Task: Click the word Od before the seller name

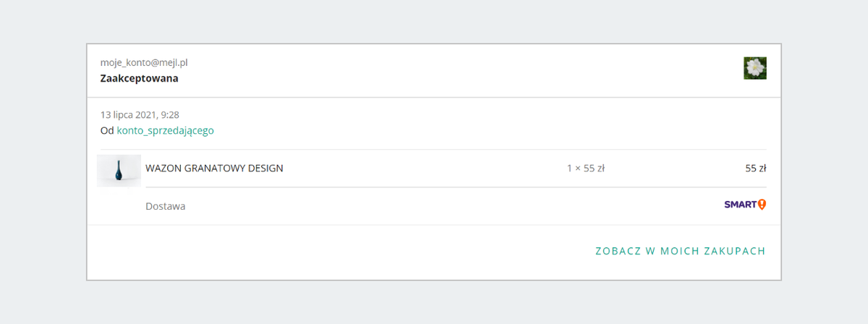Action: pyautogui.click(x=107, y=131)
